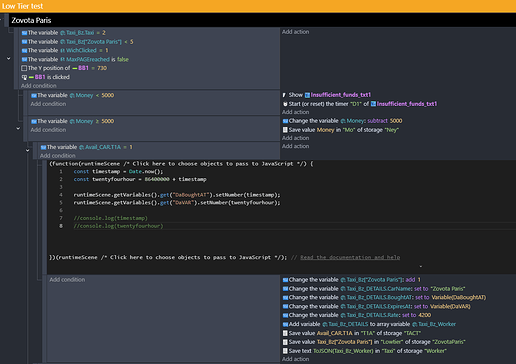Place cursor on code line "const timestamp = Date.now();"
This screenshot has width=516, height=364.
point(118,172)
